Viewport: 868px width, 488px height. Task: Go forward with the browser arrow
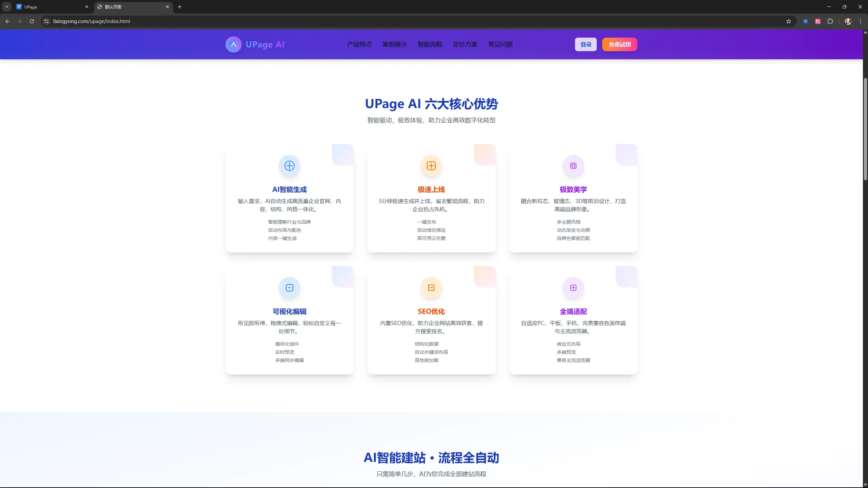point(20,21)
